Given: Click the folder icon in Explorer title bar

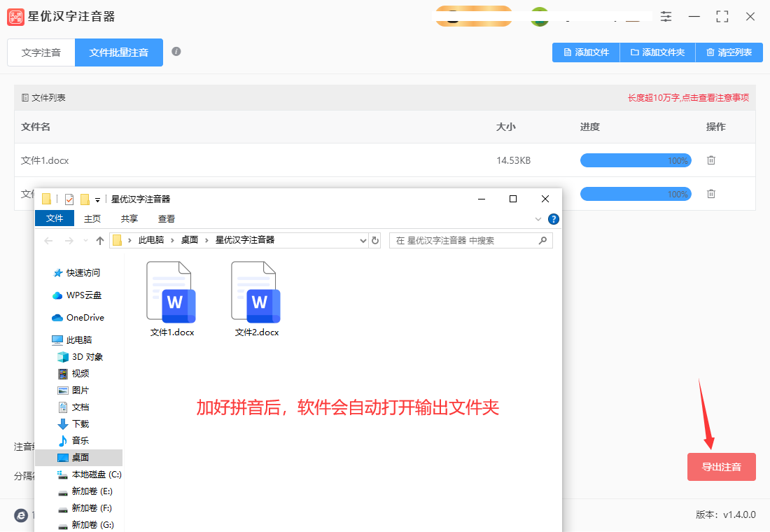Looking at the screenshot, I should tap(47, 199).
